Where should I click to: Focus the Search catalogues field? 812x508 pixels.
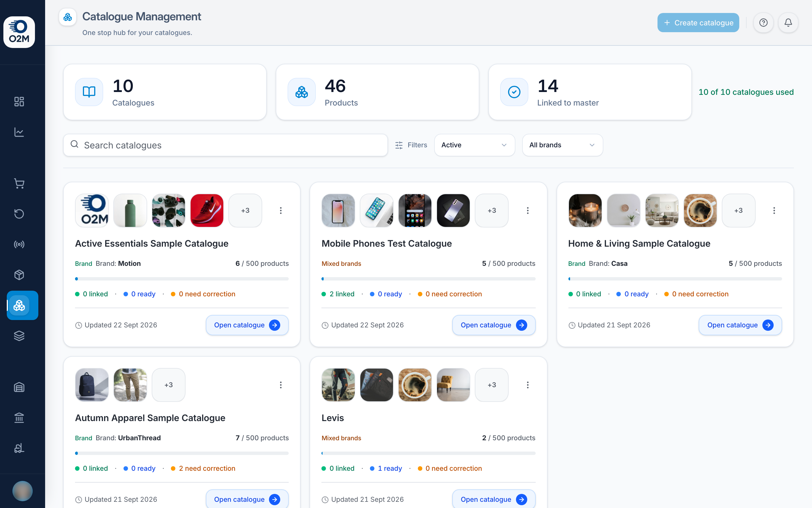[x=226, y=145]
